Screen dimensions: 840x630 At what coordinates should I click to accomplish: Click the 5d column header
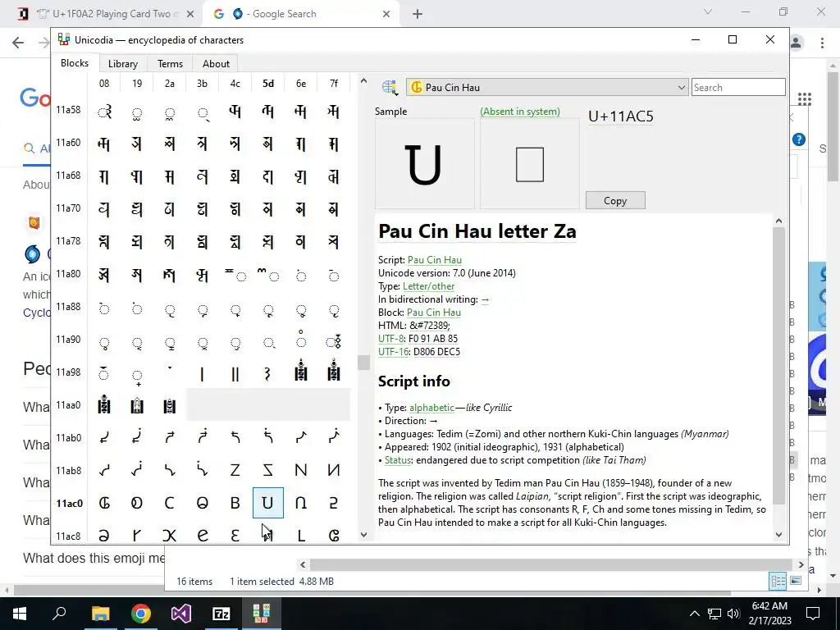(x=268, y=84)
